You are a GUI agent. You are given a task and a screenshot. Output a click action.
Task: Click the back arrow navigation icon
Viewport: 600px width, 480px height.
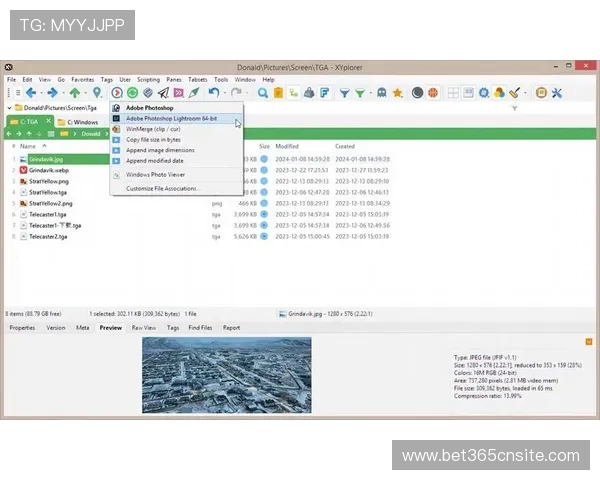(31, 93)
